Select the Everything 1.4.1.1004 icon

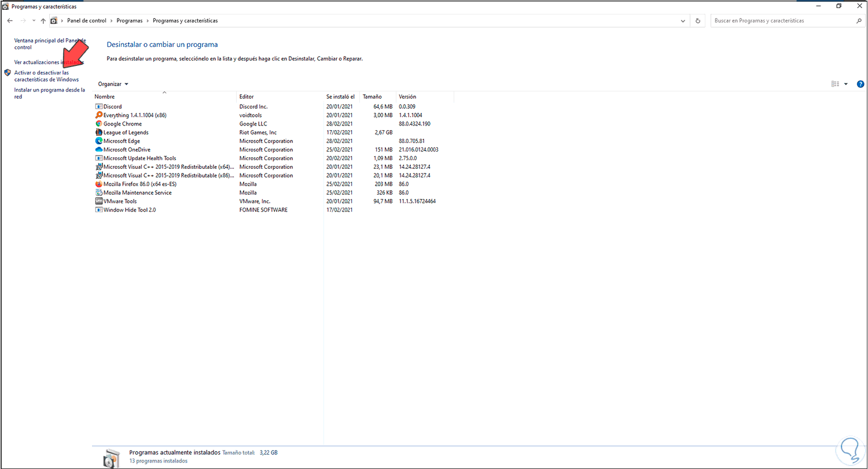point(98,115)
